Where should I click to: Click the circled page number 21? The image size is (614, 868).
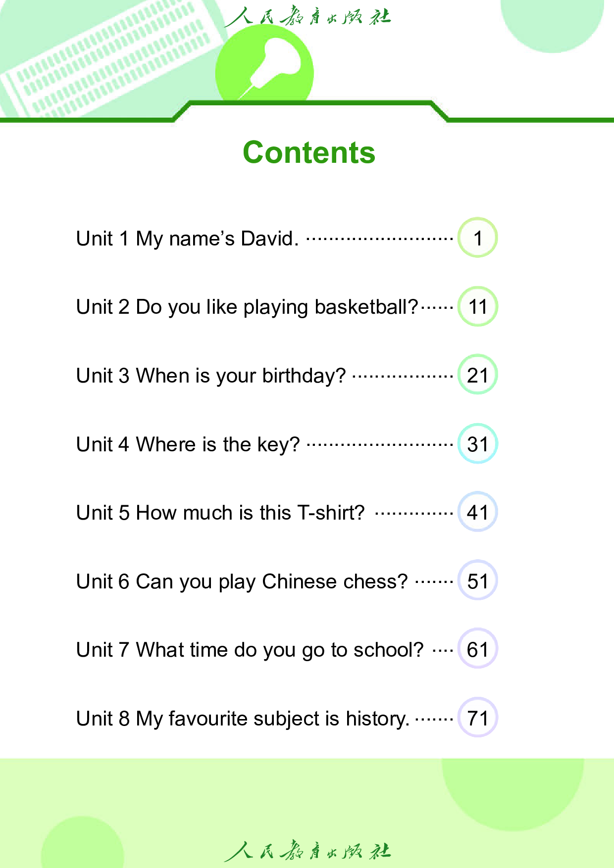point(477,375)
